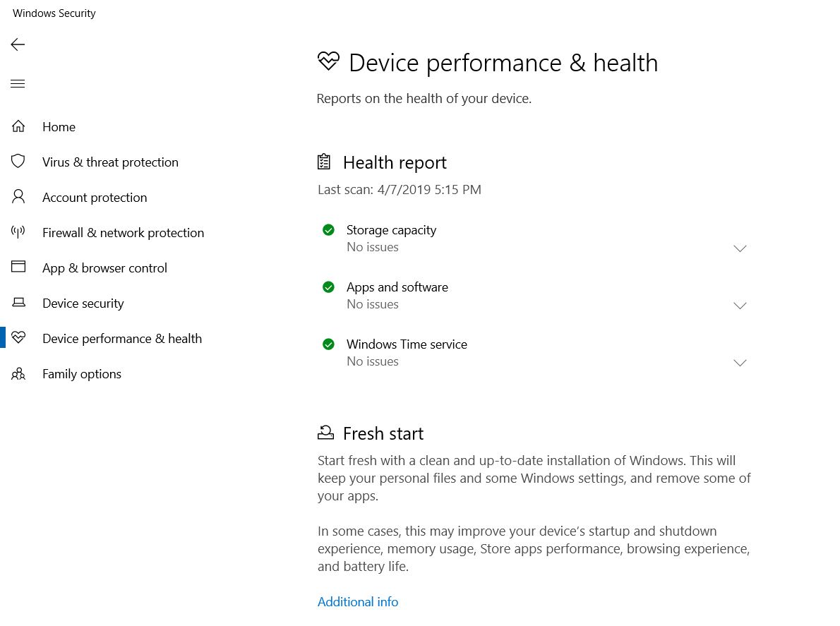Expand the Apps and software chevron
Image resolution: width=840 pixels, height=626 pixels.
pyautogui.click(x=740, y=306)
